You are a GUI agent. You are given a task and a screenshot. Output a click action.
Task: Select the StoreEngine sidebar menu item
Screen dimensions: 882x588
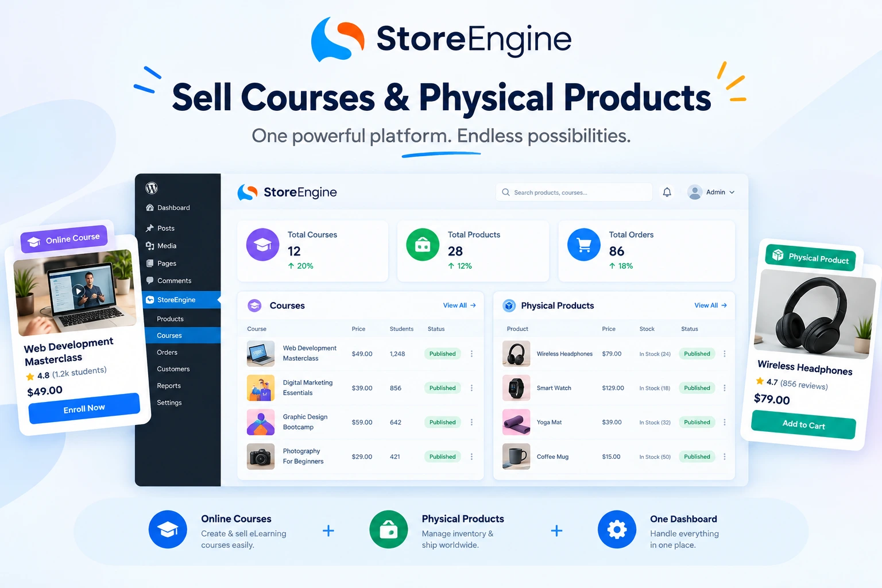tap(181, 300)
